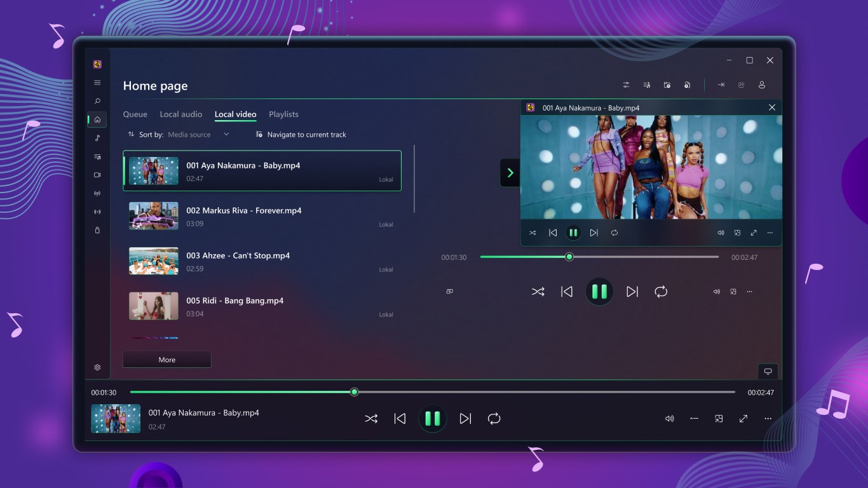Toggle sort order arrows next to Sort by
The height and width of the screenshot is (488, 868).
pyautogui.click(x=131, y=135)
